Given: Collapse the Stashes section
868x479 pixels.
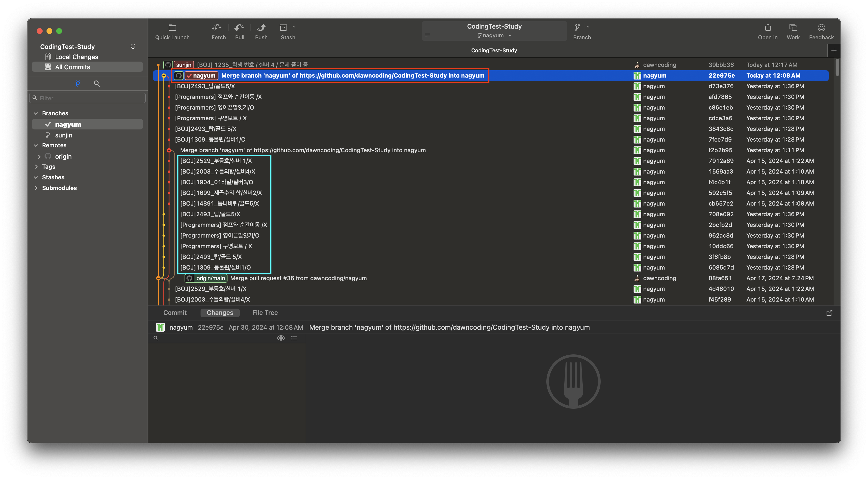Looking at the screenshot, I should pyautogui.click(x=36, y=177).
